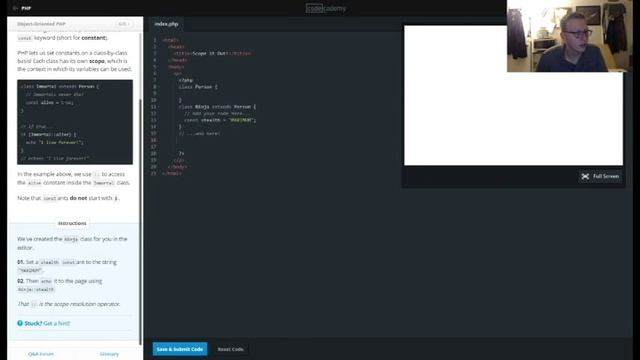Open the Codecademy logo home link
The image size is (640, 360).
pyautogui.click(x=326, y=8)
